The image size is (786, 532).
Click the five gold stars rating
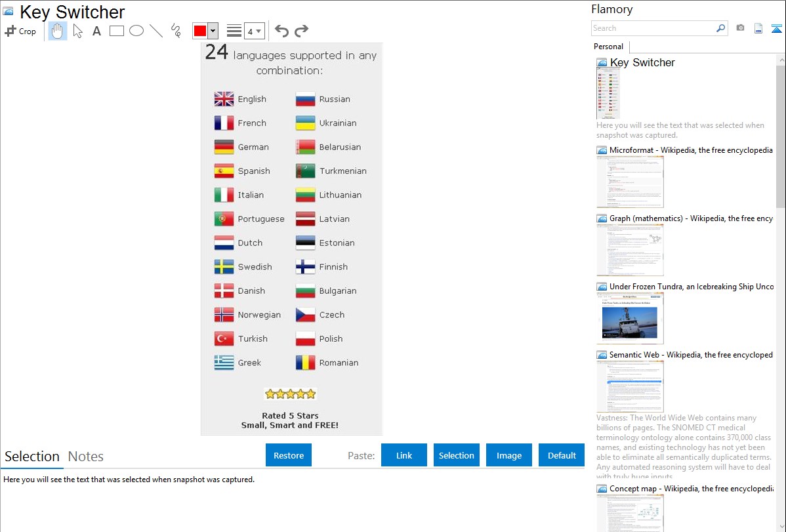(290, 394)
